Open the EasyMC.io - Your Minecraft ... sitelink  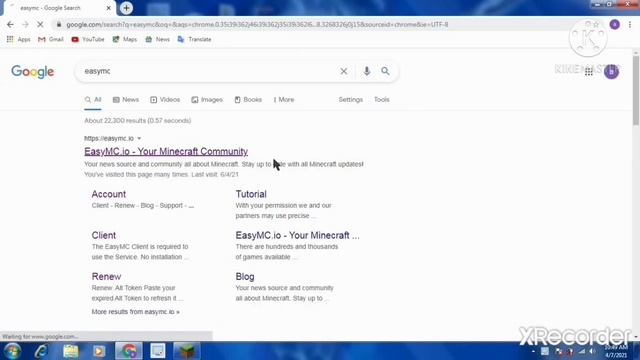(298, 236)
